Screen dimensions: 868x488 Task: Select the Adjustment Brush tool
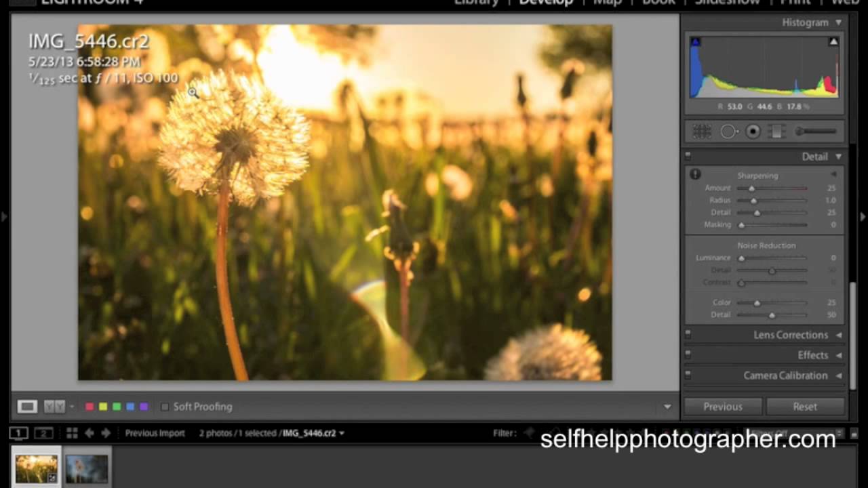point(815,131)
